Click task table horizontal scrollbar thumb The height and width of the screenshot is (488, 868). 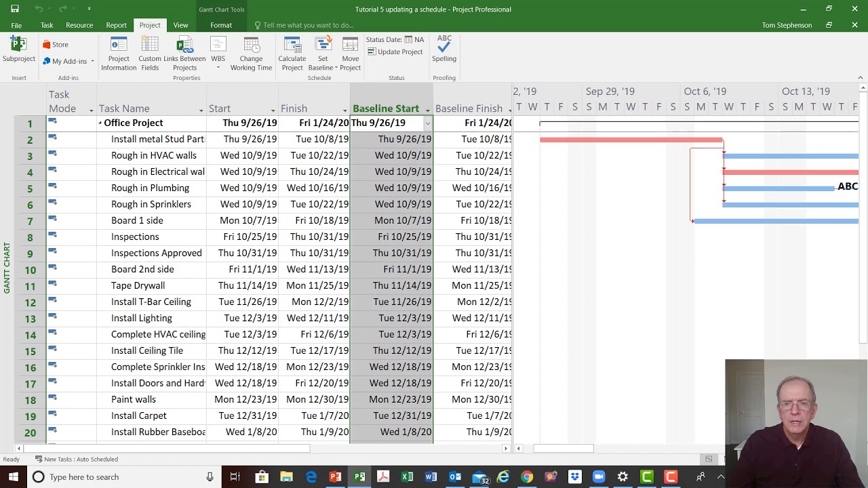(166, 448)
